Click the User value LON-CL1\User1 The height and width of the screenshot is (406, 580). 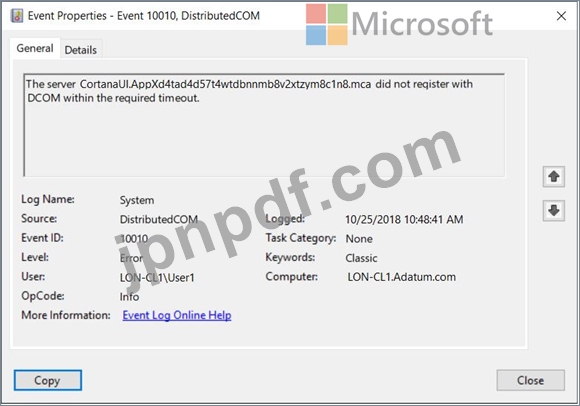(157, 277)
